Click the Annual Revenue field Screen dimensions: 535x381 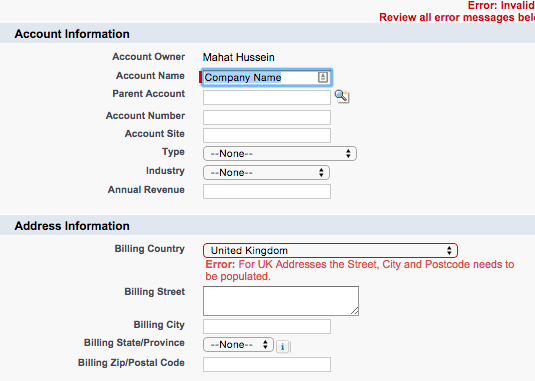pyautogui.click(x=267, y=191)
